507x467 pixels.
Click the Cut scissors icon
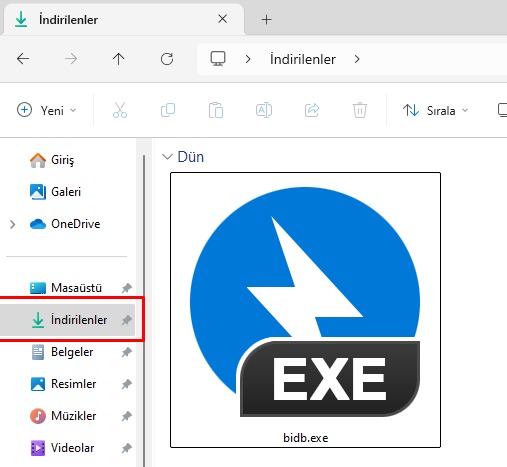120,110
